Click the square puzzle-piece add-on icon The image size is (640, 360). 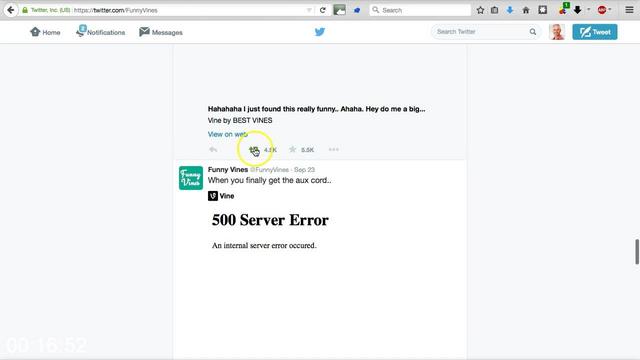542,10
